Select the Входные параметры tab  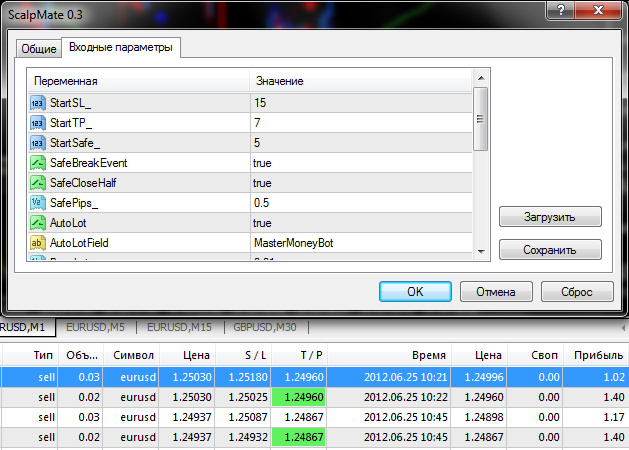click(121, 47)
